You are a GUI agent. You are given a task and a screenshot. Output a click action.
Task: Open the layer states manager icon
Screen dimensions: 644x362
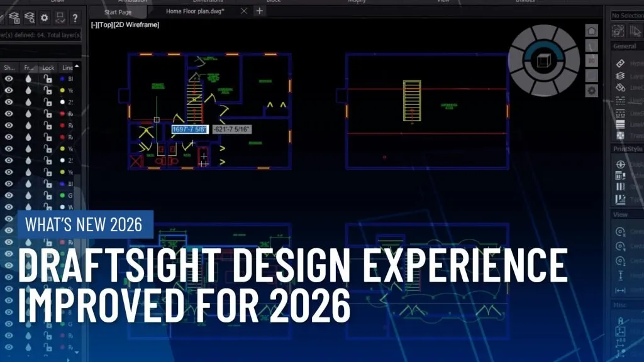(x=14, y=17)
